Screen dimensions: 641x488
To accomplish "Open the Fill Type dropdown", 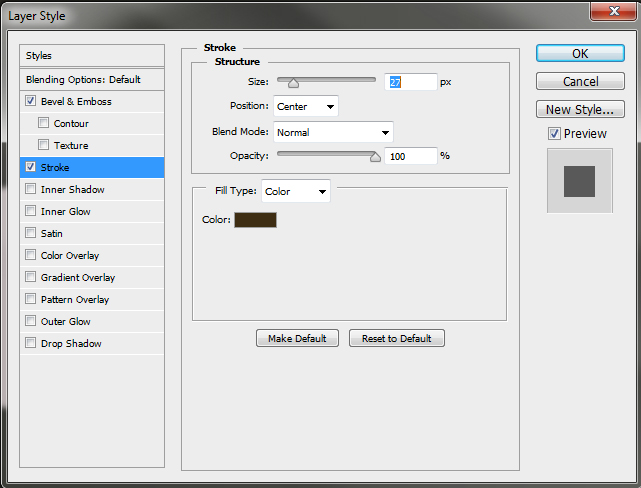I will coord(295,192).
